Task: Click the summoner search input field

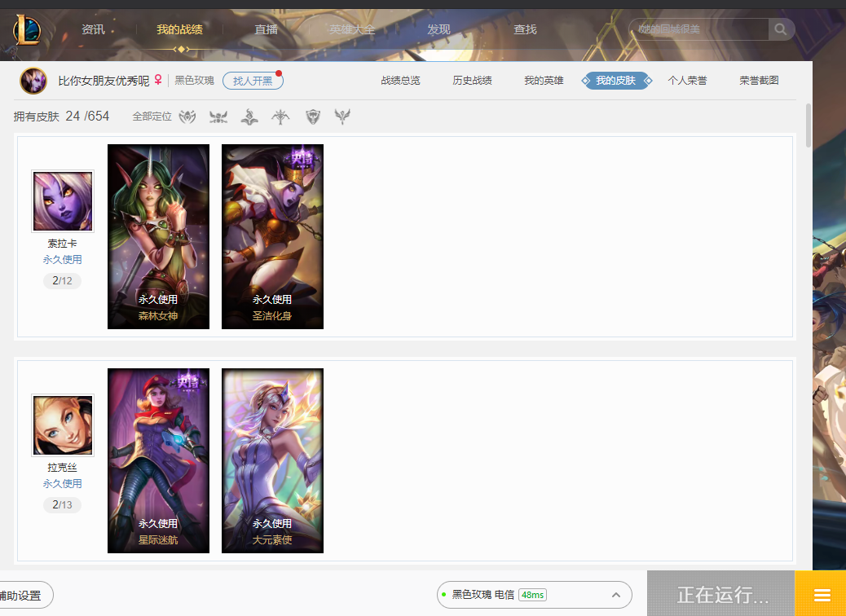Action: [x=699, y=29]
